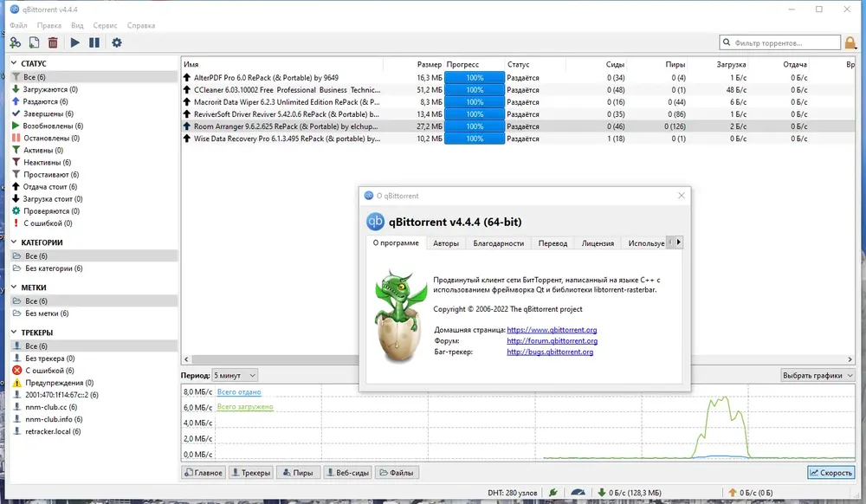Screen dimensions: 866x504
Task: Click the pause toolbar icon
Action: point(94,42)
